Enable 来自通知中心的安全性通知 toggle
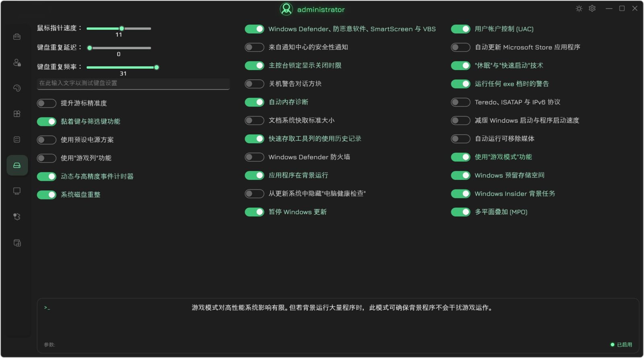This screenshot has height=358, width=644. [x=254, y=47]
